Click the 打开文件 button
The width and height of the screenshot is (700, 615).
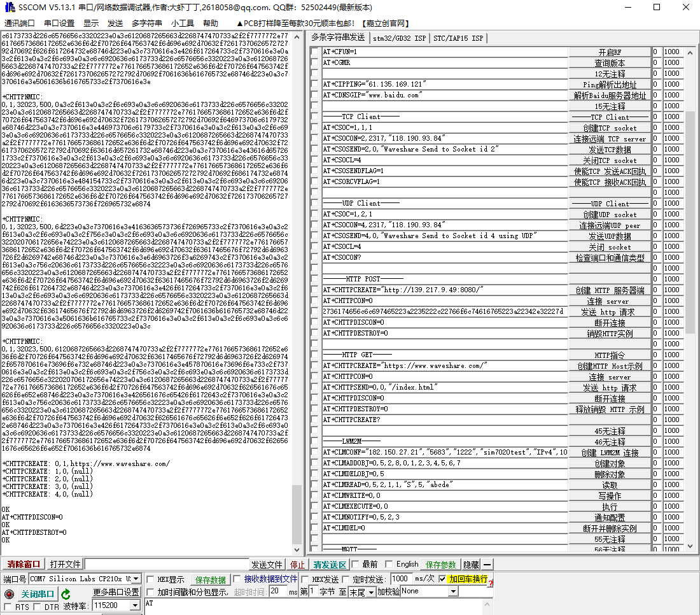click(x=65, y=564)
